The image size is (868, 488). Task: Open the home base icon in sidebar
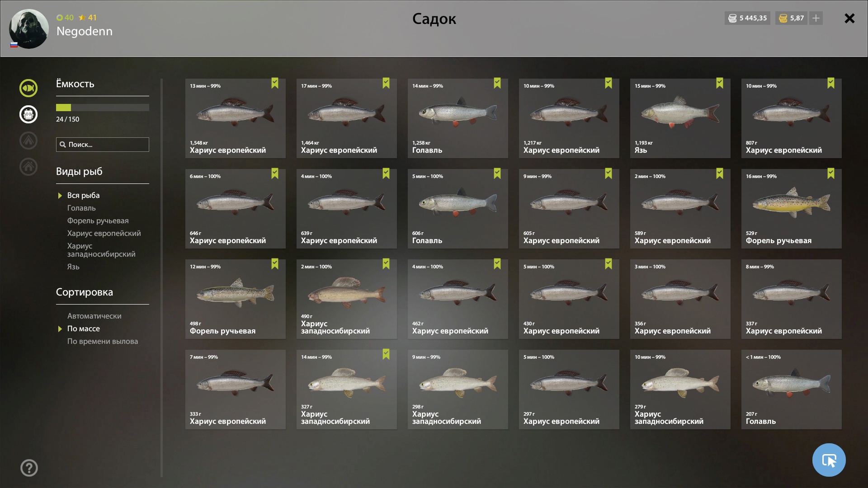click(x=28, y=167)
